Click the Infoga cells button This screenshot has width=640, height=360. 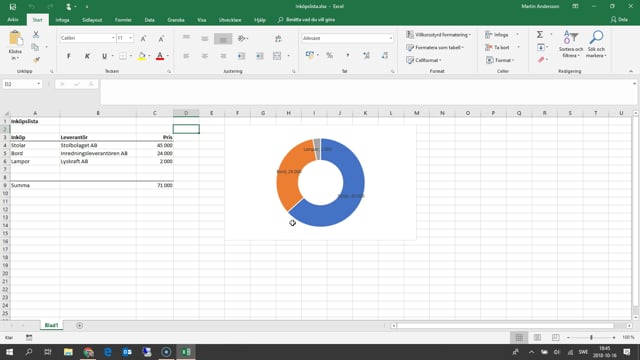(x=497, y=35)
